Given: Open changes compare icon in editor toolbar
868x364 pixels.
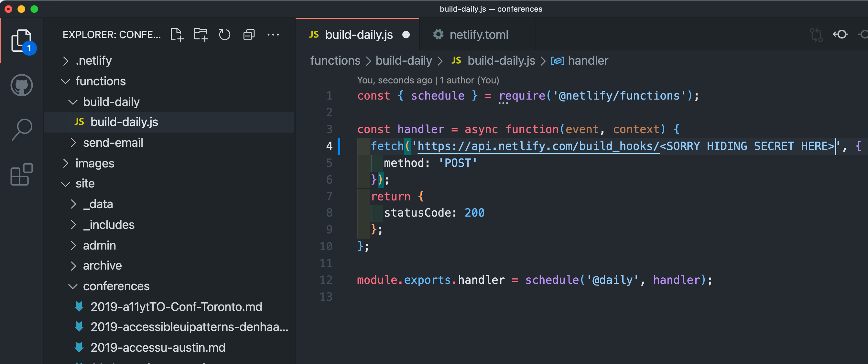Looking at the screenshot, I should (x=816, y=35).
